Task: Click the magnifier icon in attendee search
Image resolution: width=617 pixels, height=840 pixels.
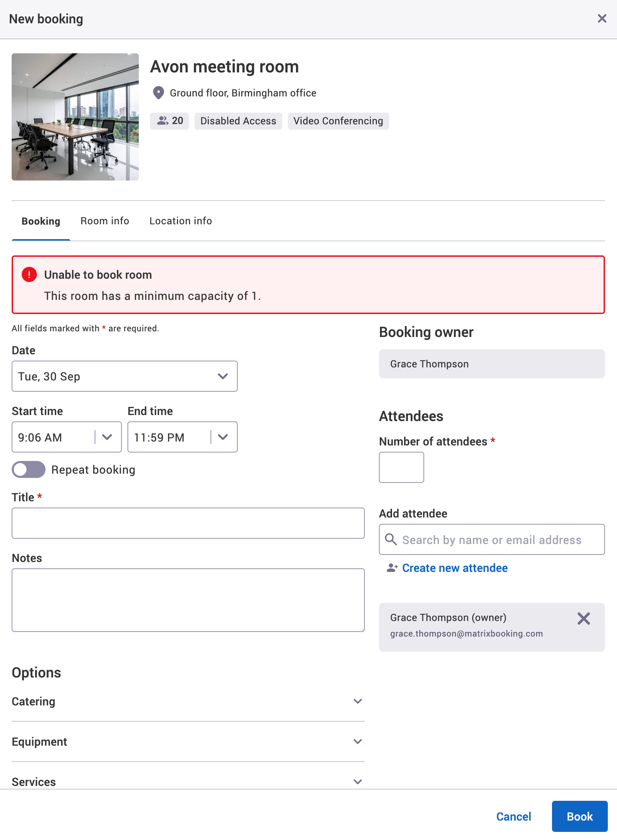Action: [391, 540]
